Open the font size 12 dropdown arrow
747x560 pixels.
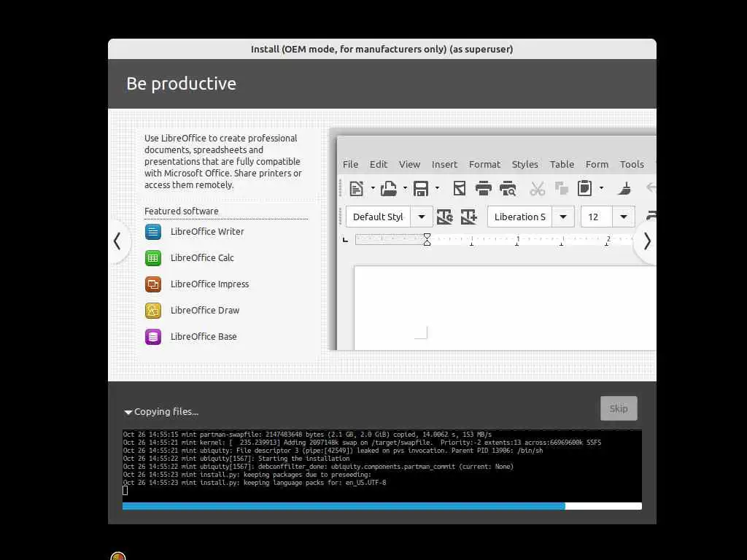point(624,217)
